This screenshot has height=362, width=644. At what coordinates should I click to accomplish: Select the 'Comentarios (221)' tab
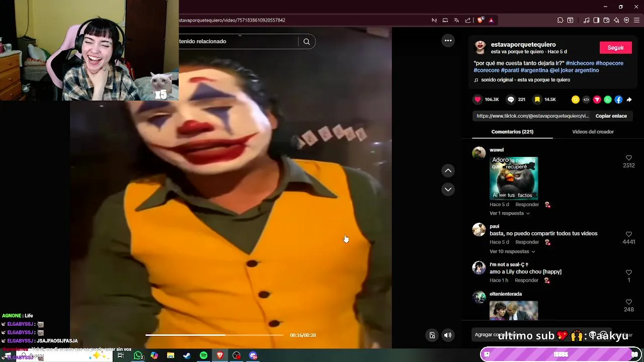[x=512, y=132]
